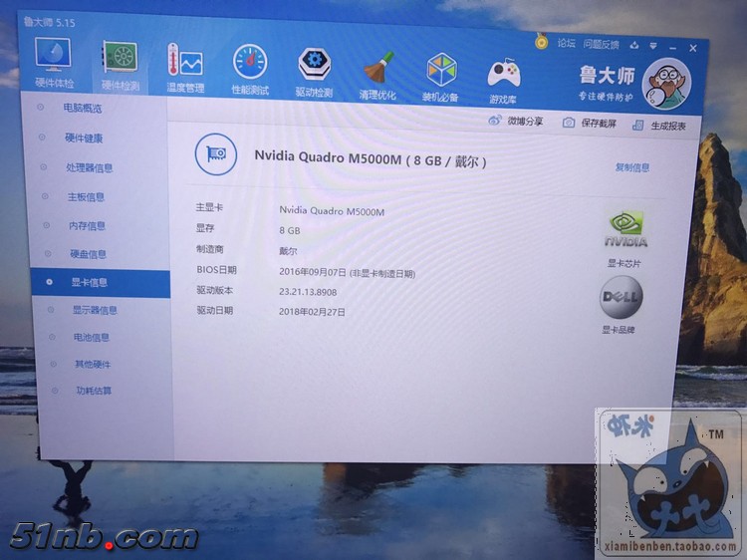Viewport: 747px width, 560px height.
Task: Click the 8 GB 显存 value
Action: click(290, 230)
